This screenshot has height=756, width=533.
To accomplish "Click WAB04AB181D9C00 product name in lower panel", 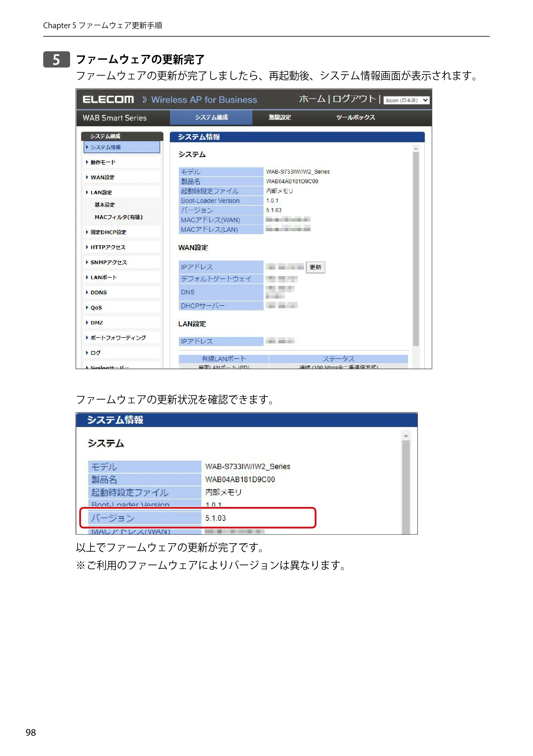I will [240, 479].
